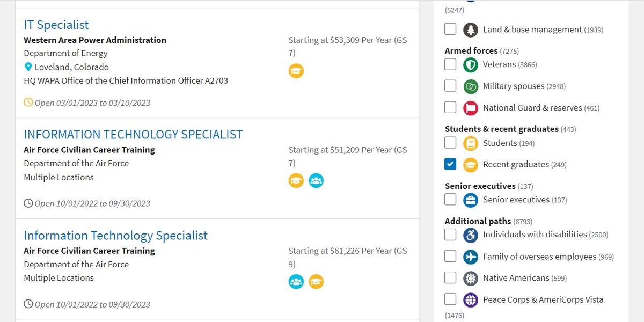Click the National Guard & reserves flag icon
644x322 pixels.
pyautogui.click(x=470, y=107)
